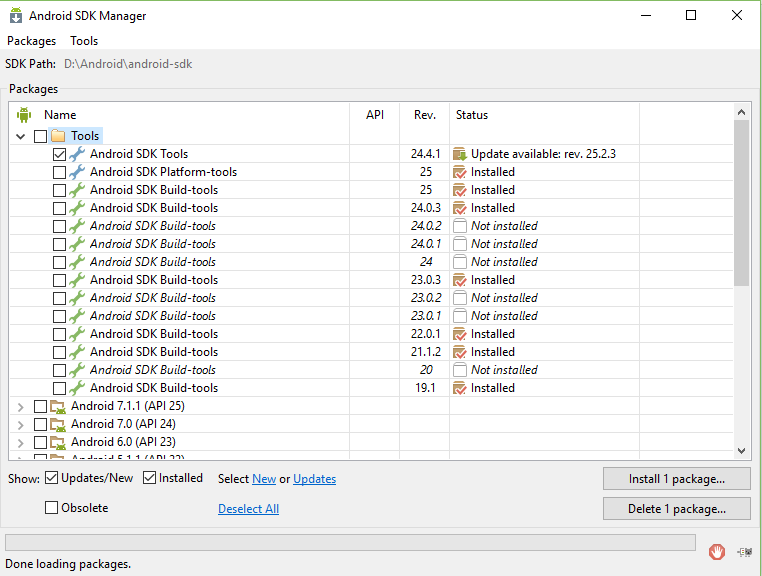The height and width of the screenshot is (576, 762).
Task: Click the installed status icon for Build-tools rev 25
Action: (x=460, y=190)
